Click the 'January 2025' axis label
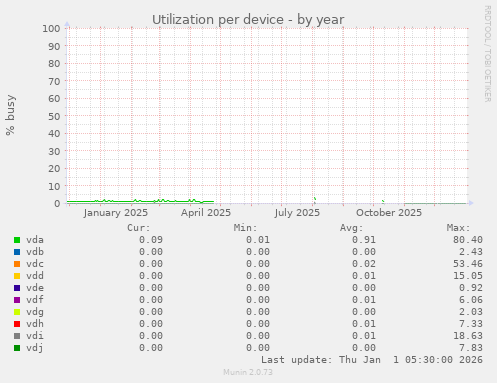The width and height of the screenshot is (497, 383). click(116, 213)
